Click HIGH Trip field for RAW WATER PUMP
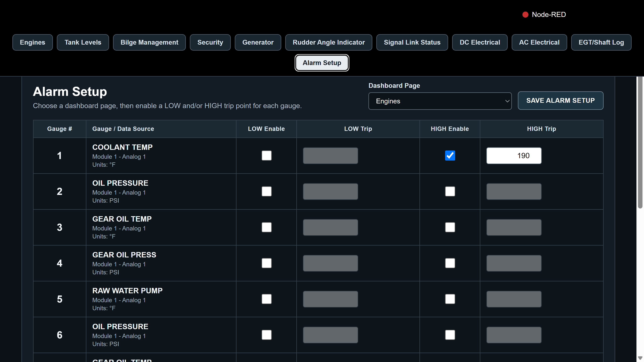644x362 pixels. [514, 299]
